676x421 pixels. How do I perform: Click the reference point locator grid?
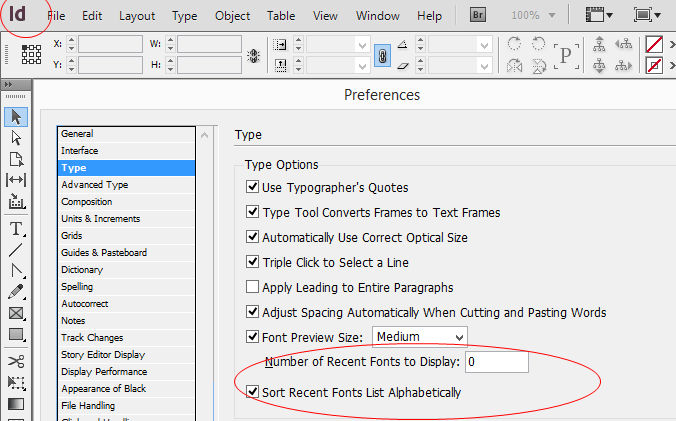coord(31,54)
